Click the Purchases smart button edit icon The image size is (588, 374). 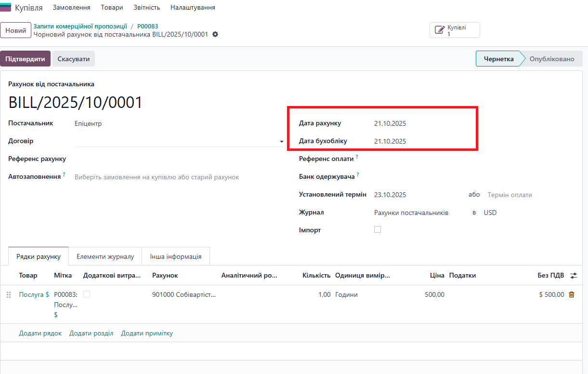pyautogui.click(x=439, y=30)
